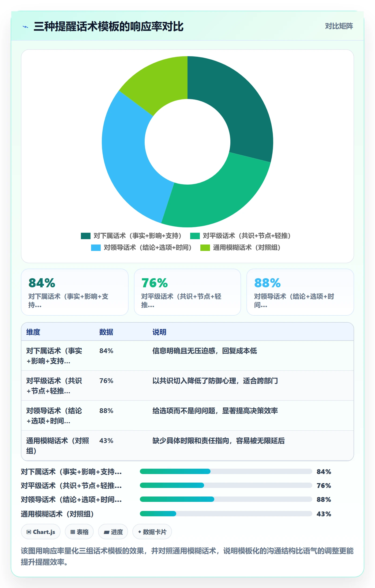Viewport: 375px width, 588px height.
Task: Select table cell 缺少具体时限和责任指向，容易被无限延后
Action: click(x=219, y=441)
